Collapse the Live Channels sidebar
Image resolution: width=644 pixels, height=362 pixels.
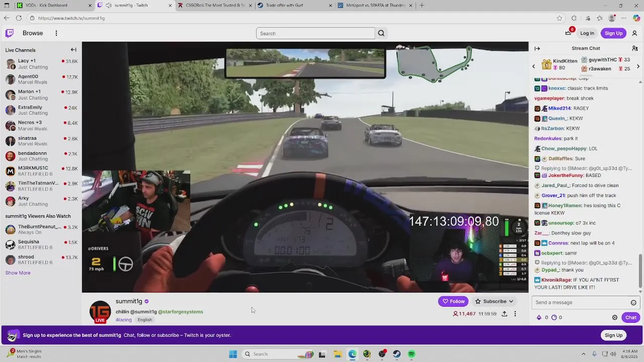pyautogui.click(x=73, y=50)
